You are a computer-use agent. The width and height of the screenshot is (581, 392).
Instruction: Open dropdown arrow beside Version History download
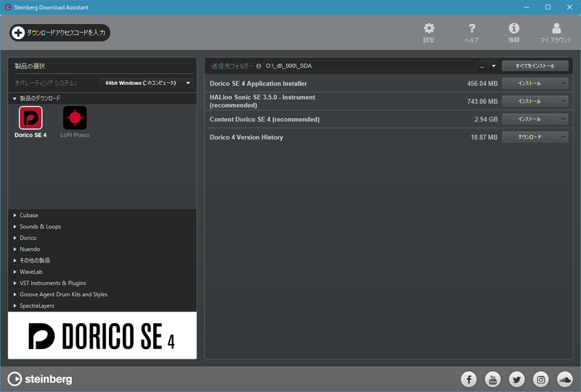564,137
